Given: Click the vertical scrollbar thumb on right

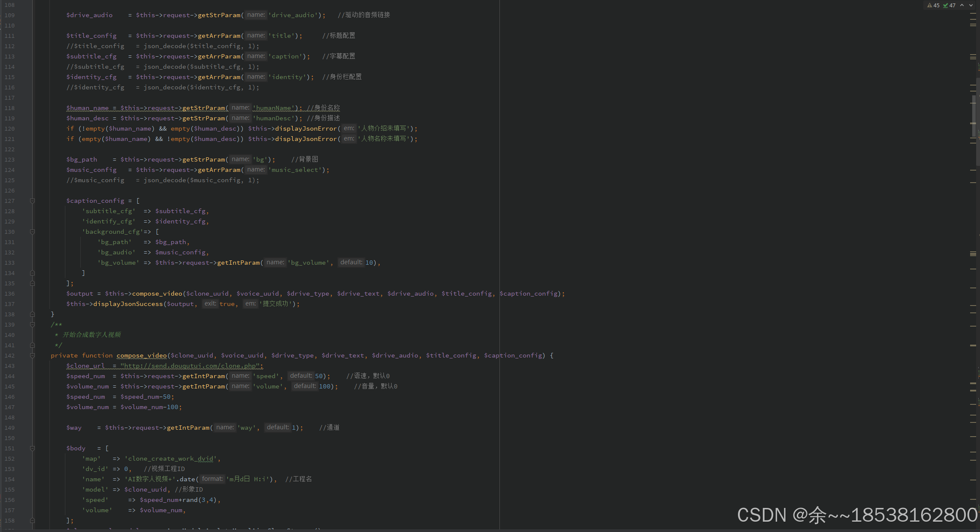Looking at the screenshot, I should click(x=974, y=116).
